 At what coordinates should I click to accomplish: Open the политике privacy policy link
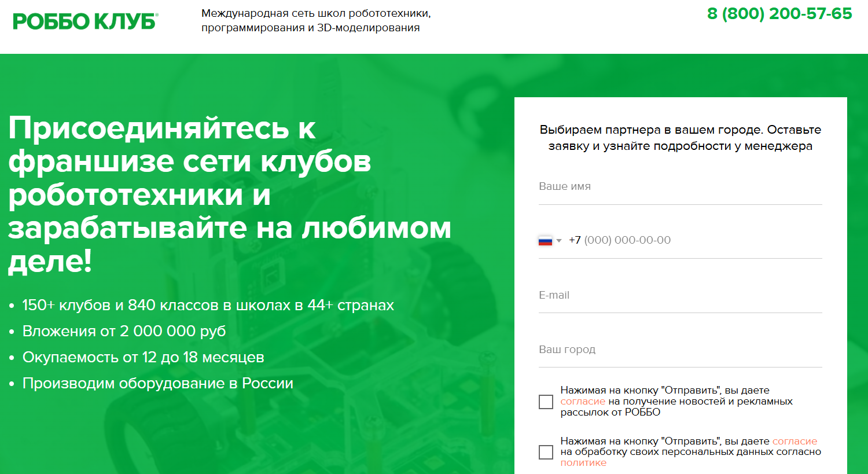[583, 463]
